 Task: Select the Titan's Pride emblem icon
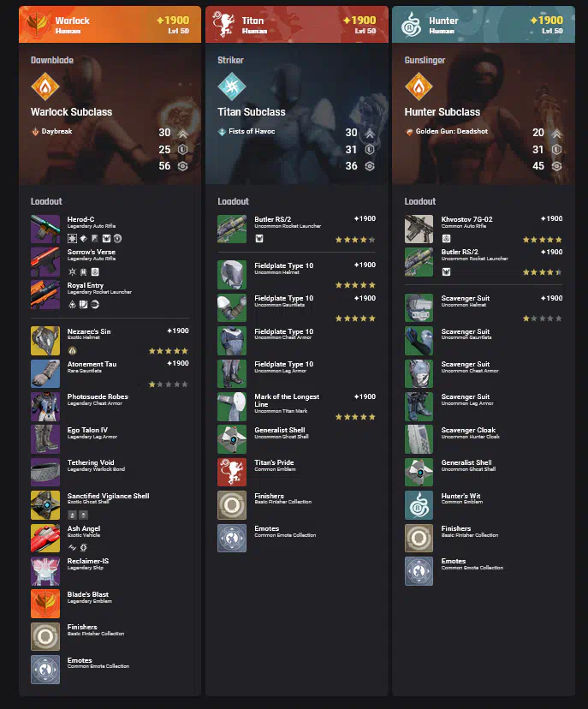click(232, 472)
